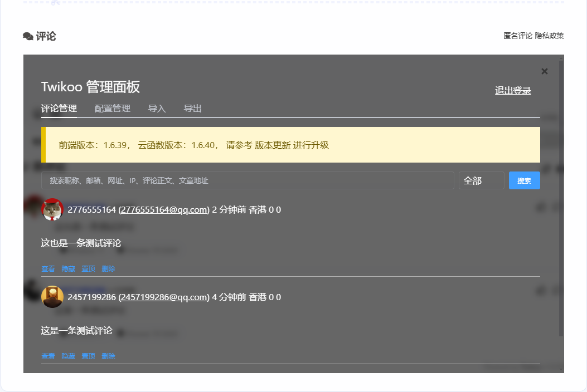
Task: Open the 评论管理 tab
Action: pyautogui.click(x=59, y=109)
